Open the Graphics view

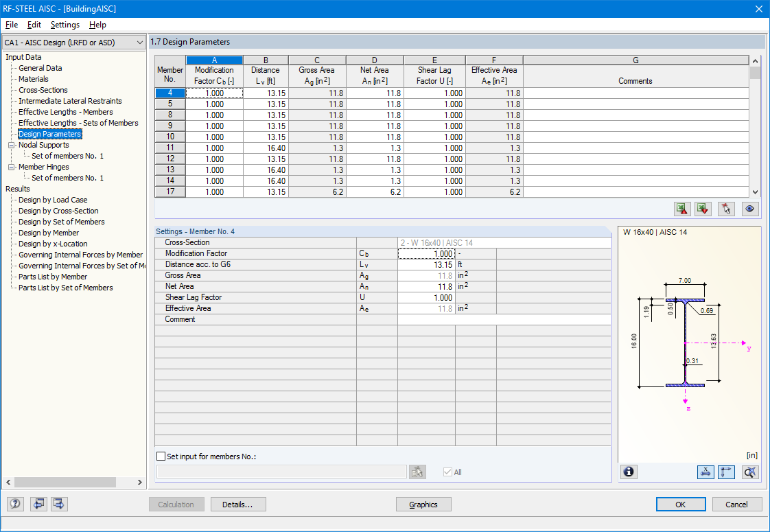423,504
